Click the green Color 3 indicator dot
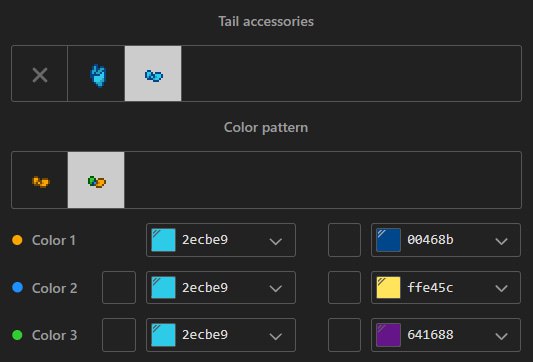533x362 pixels. [x=17, y=335]
